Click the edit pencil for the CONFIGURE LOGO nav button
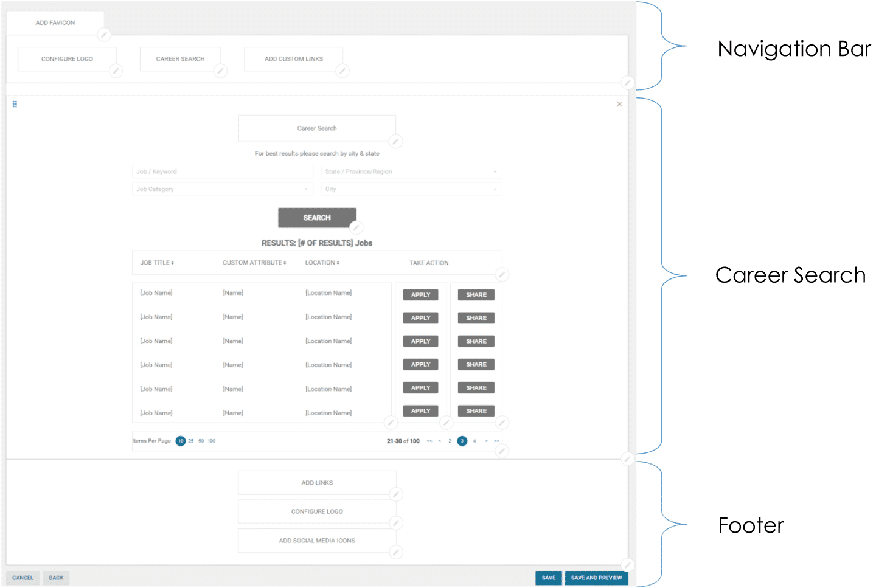 coord(116,71)
